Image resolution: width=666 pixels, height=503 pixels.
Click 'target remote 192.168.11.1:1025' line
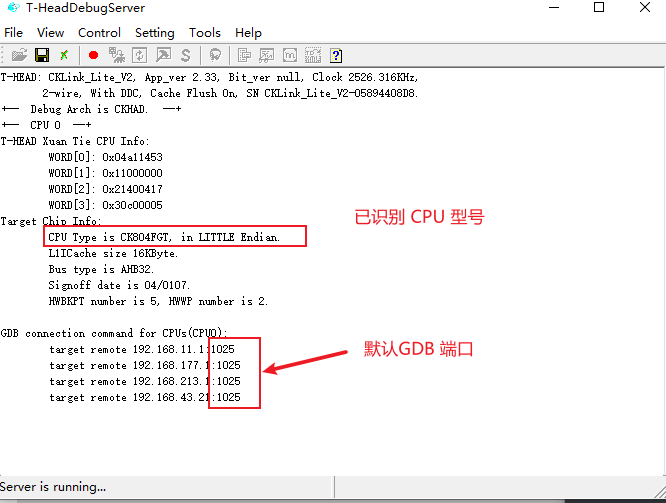click(142, 349)
